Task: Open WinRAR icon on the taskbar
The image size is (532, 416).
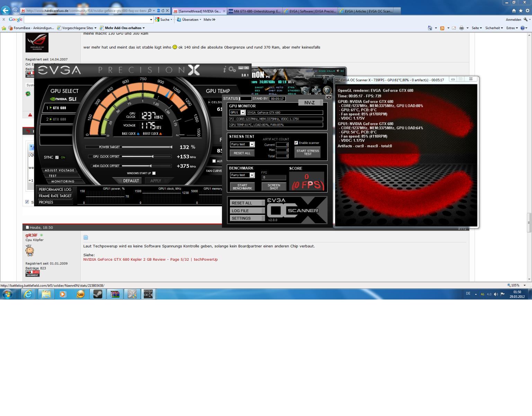Action: [115, 294]
